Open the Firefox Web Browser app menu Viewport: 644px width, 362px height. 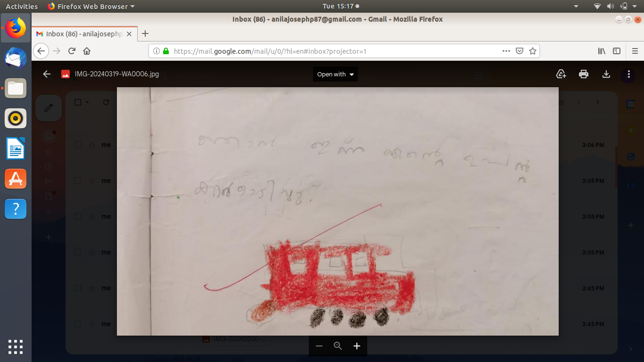91,6
